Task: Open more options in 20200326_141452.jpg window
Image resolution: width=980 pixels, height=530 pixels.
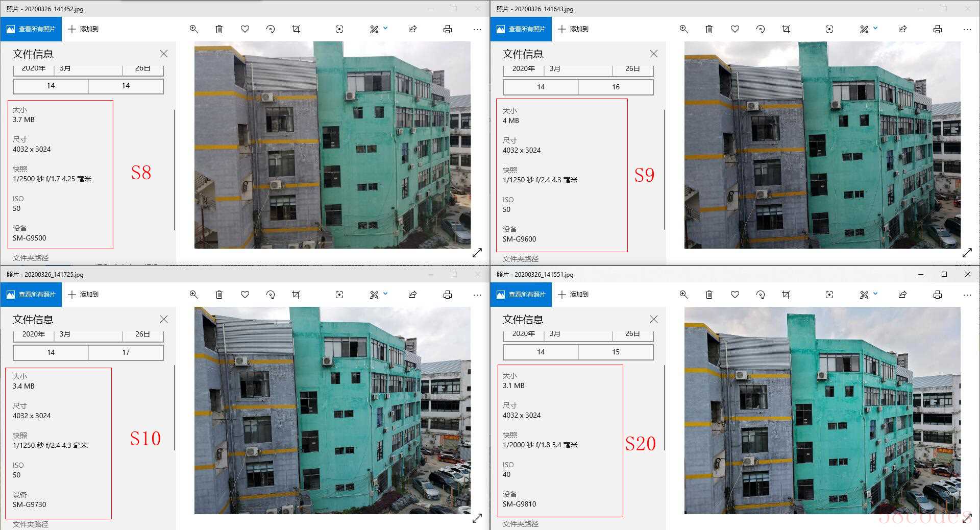Action: (x=477, y=29)
